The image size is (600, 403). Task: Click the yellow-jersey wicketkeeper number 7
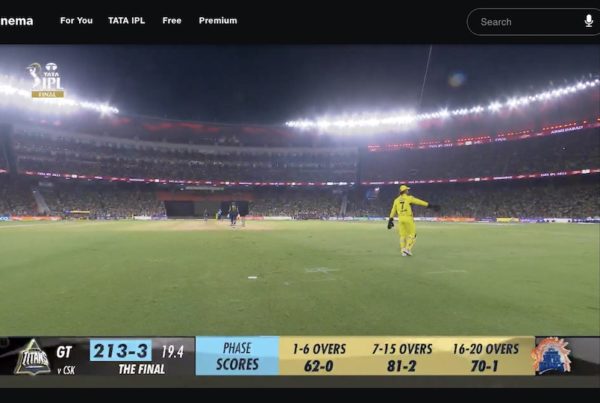pyautogui.click(x=406, y=220)
